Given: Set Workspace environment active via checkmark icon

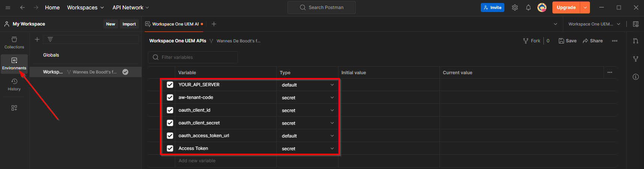Looking at the screenshot, I should pyautogui.click(x=125, y=72).
